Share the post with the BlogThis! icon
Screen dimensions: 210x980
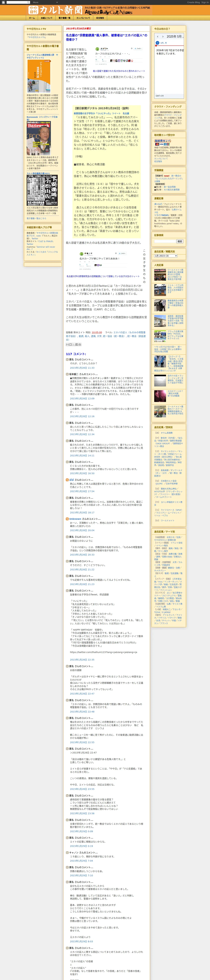coord(70,344)
